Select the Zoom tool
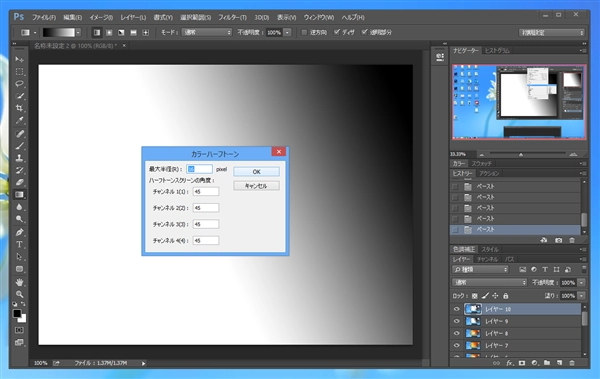This screenshot has height=379, width=600. (x=19, y=294)
